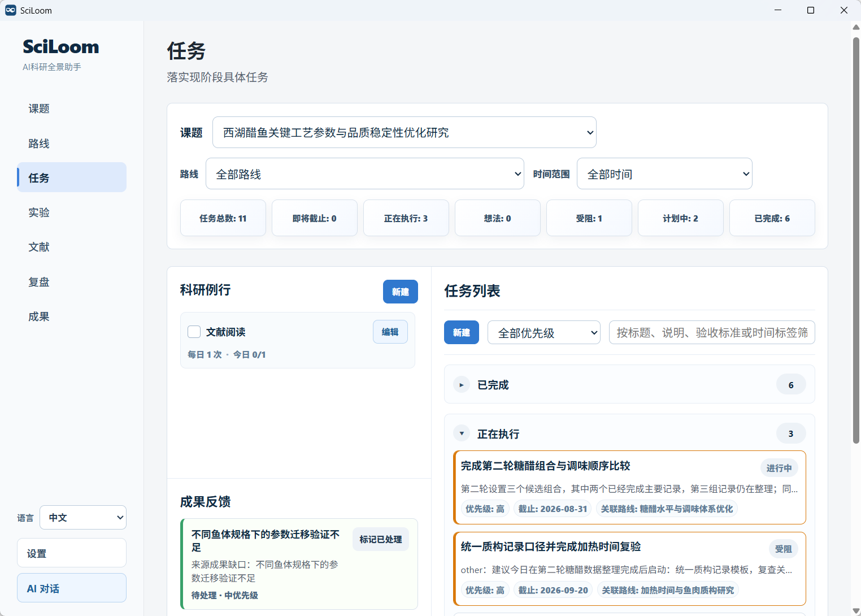Filter by 计划中: 2 stat card
Image resolution: width=861 pixels, height=616 pixels.
click(x=681, y=218)
